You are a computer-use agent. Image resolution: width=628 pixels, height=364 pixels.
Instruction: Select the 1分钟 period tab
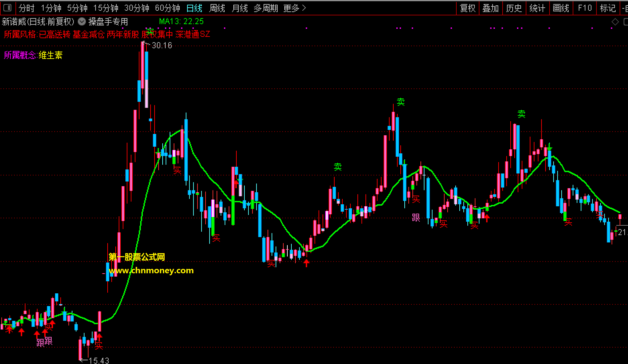coord(51,8)
